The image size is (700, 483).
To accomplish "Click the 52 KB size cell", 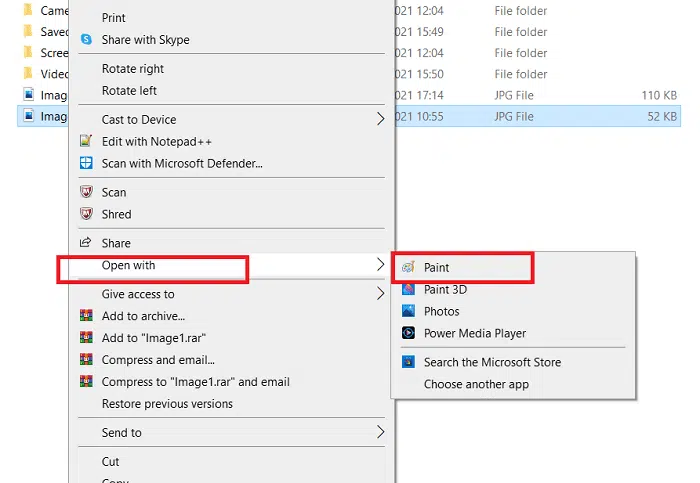I will (662, 117).
